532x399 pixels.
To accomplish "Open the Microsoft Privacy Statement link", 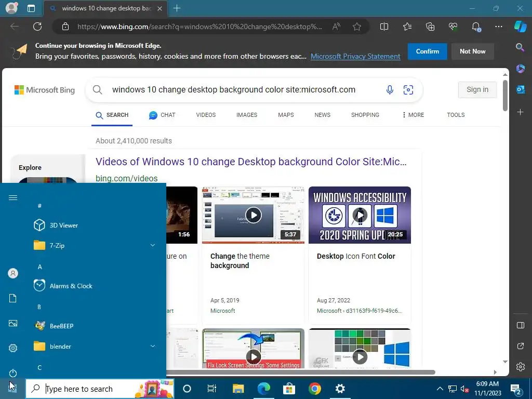I will click(x=355, y=56).
